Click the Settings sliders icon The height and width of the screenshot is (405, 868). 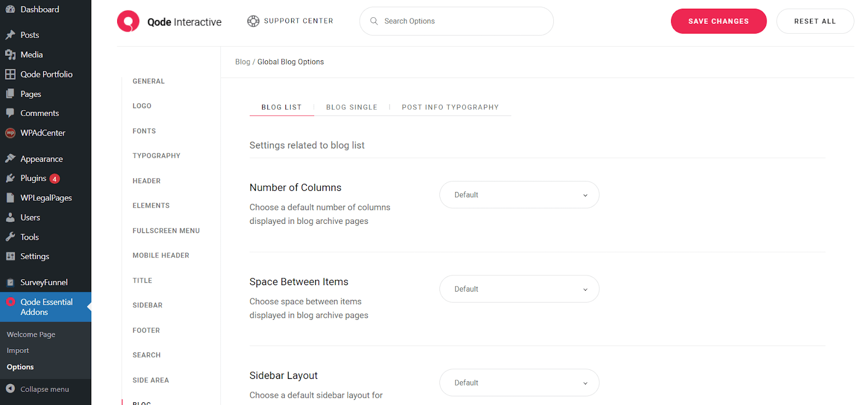[10, 256]
